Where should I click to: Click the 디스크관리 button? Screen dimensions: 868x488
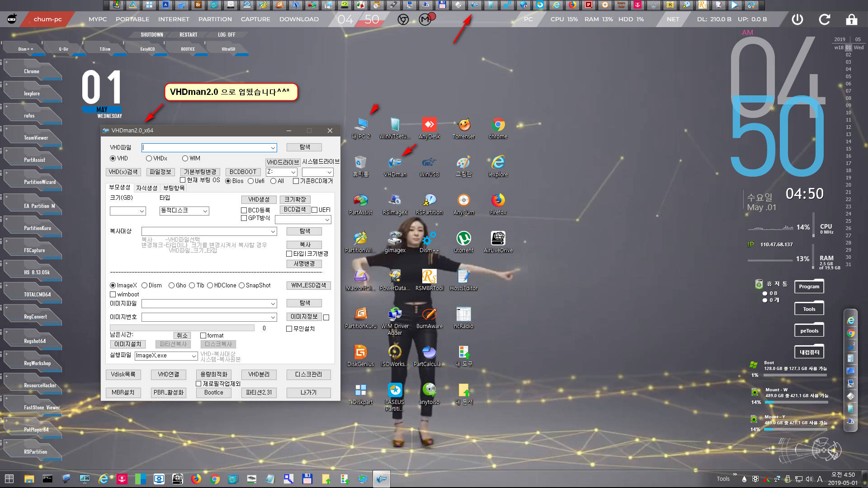(308, 374)
